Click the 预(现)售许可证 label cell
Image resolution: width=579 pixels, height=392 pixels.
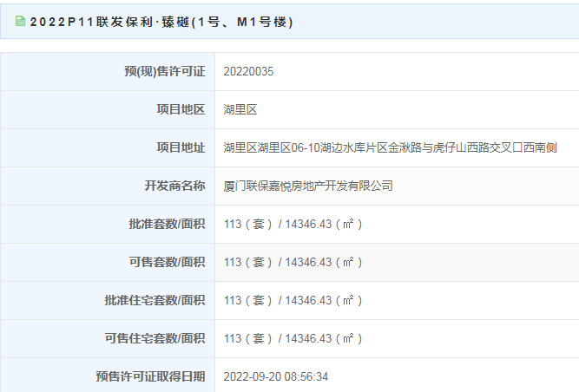pos(108,71)
